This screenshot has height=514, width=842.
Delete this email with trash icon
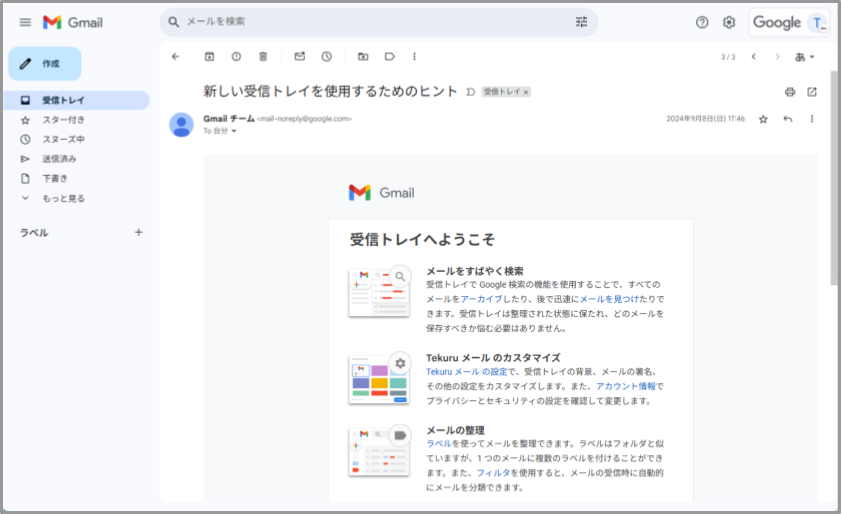tap(263, 56)
